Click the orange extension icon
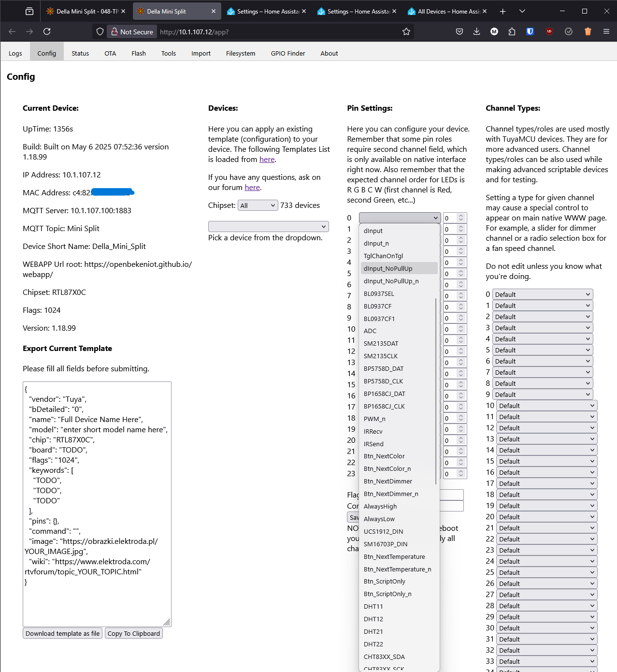617x672 pixels. tap(588, 31)
